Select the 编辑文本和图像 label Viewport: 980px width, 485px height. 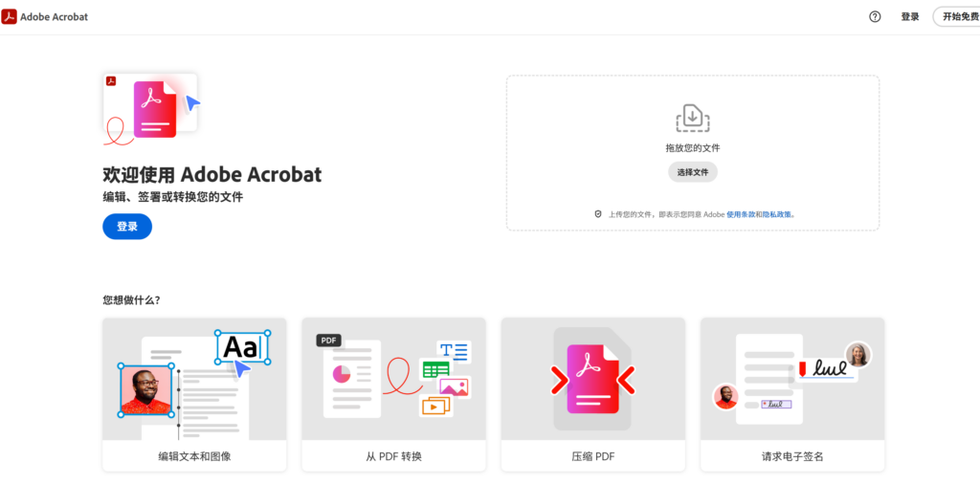click(194, 456)
